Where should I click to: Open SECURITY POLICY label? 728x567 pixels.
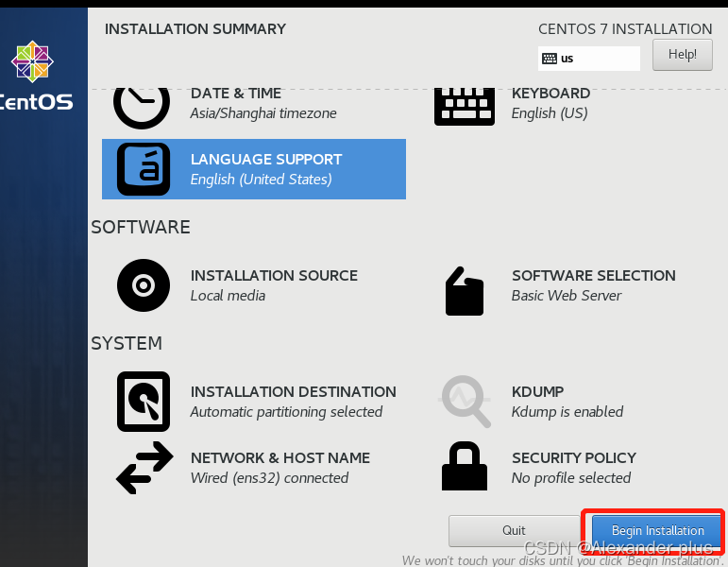[574, 458]
